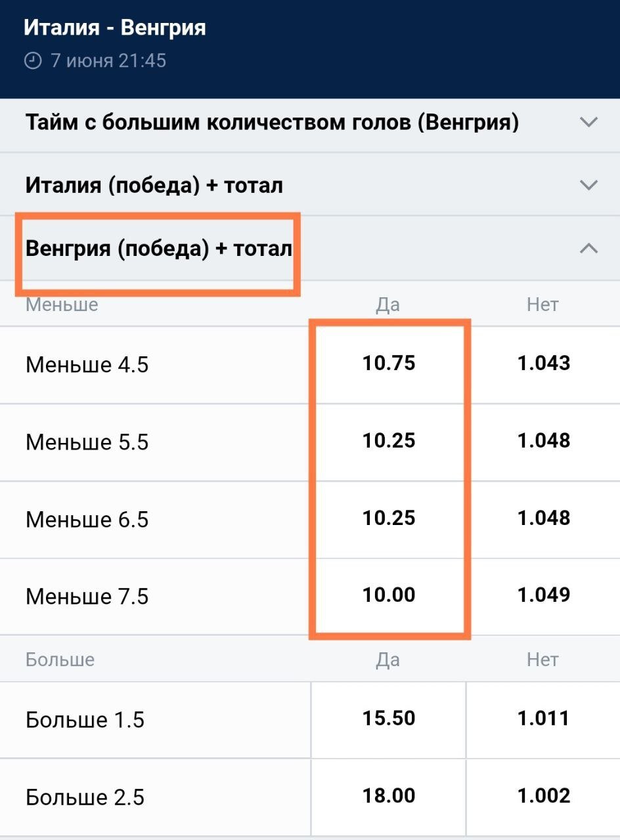The height and width of the screenshot is (840, 620).
Task: Choose Да odds for Меньше 6.5
Action: (389, 518)
